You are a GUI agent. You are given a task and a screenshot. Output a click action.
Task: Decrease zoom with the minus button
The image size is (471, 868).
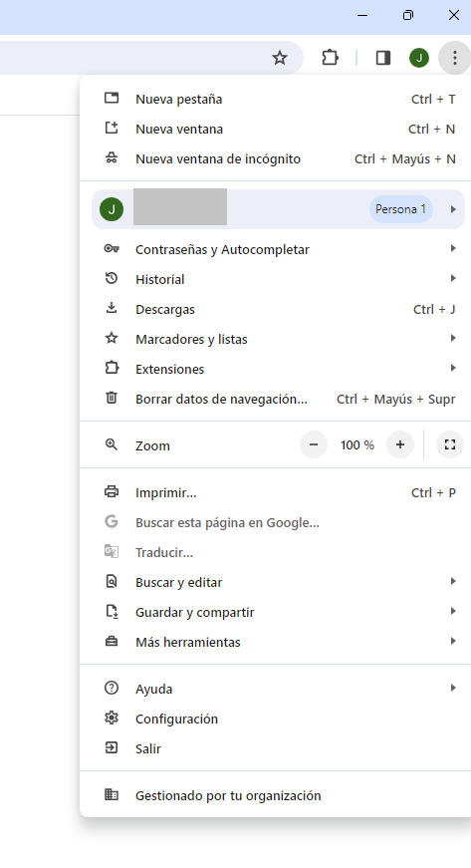[314, 444]
